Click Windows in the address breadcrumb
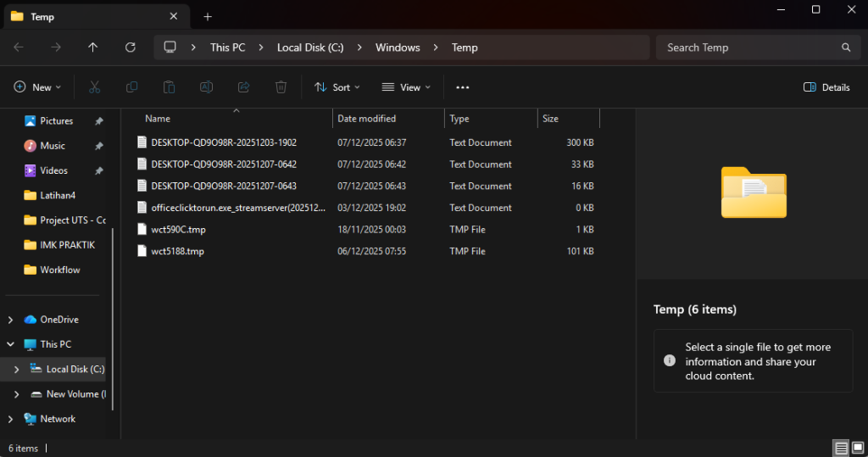Viewport: 868px width, 457px height. (x=398, y=47)
